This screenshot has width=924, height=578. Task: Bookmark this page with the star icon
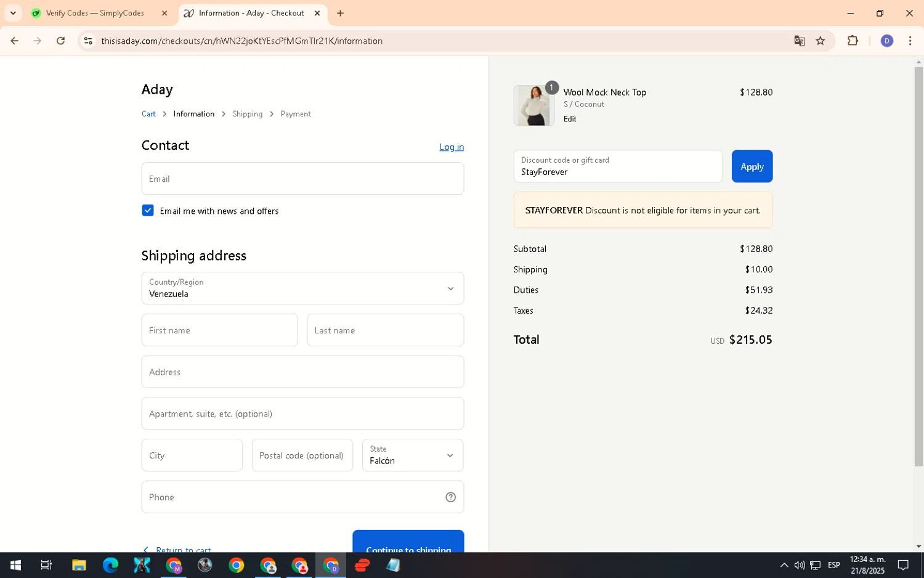pyautogui.click(x=821, y=41)
